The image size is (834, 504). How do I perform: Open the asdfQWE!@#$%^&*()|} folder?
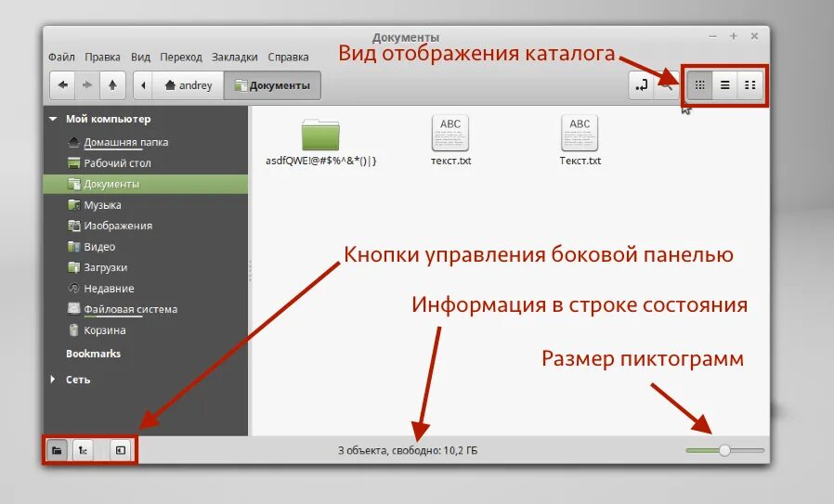point(320,135)
